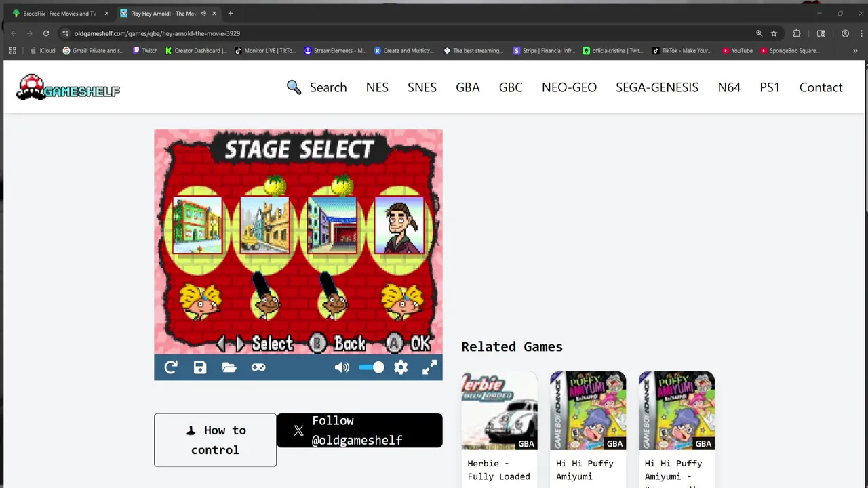Expand the bookmarks overflow chevron
The height and width of the screenshot is (488, 868).
click(854, 51)
